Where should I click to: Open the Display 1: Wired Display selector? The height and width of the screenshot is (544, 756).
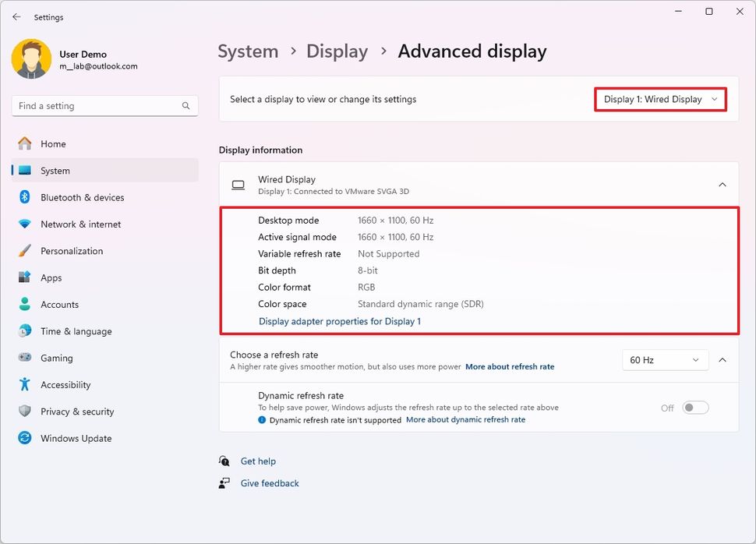[x=659, y=99]
